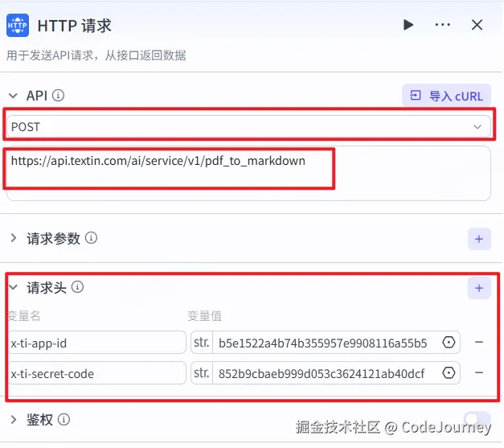504x448 pixels.
Task: Open the POST request method dropdown
Action: [248, 126]
